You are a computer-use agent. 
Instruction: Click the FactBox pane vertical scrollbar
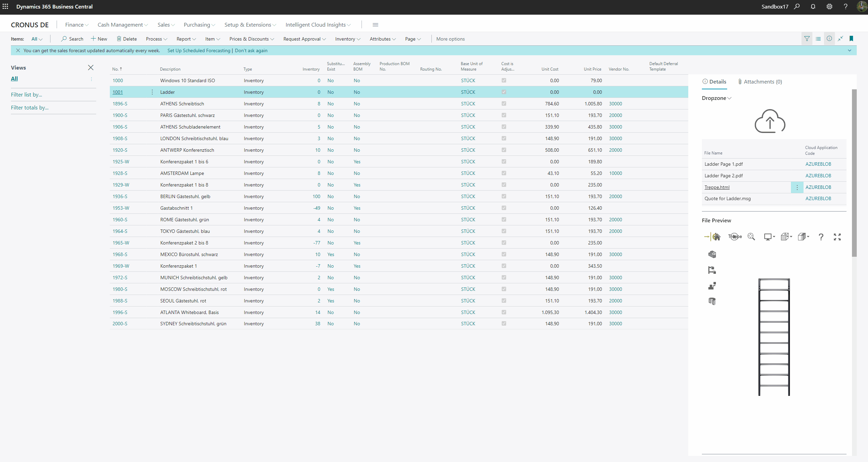854,173
